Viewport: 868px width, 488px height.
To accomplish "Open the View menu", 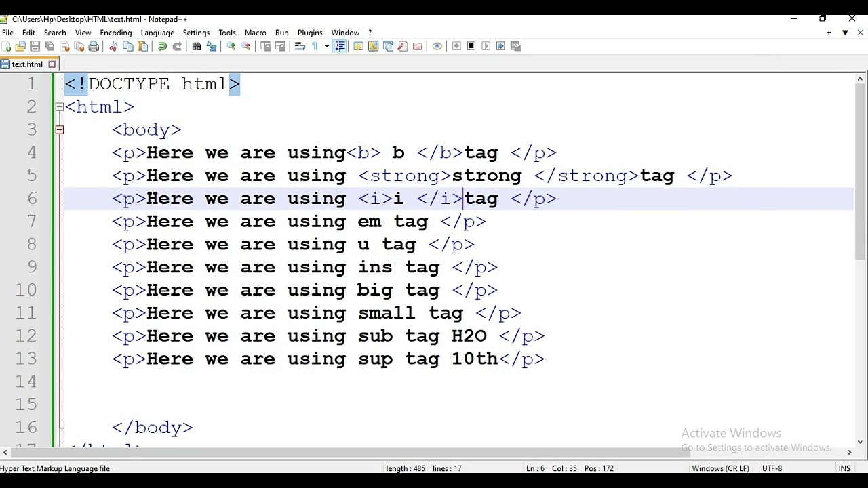I will [83, 33].
